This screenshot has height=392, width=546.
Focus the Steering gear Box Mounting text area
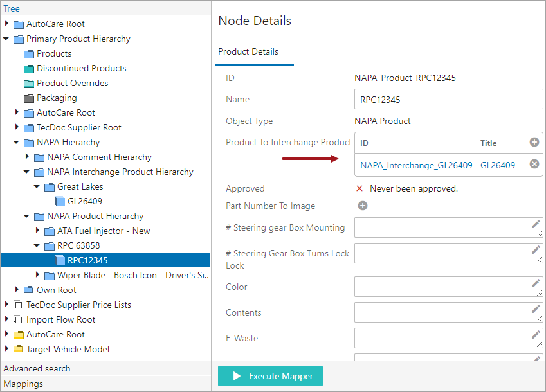(448, 227)
